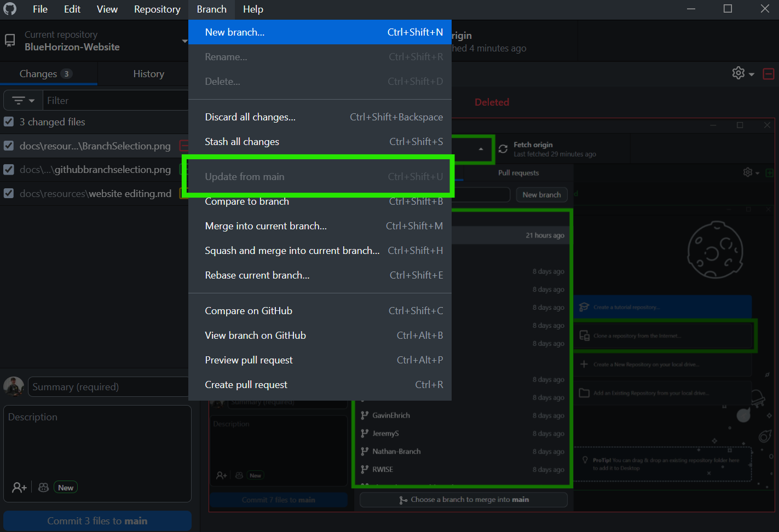Viewport: 779px width, 532px height.
Task: Click the user avatar beside Summary
Action: (x=14, y=386)
